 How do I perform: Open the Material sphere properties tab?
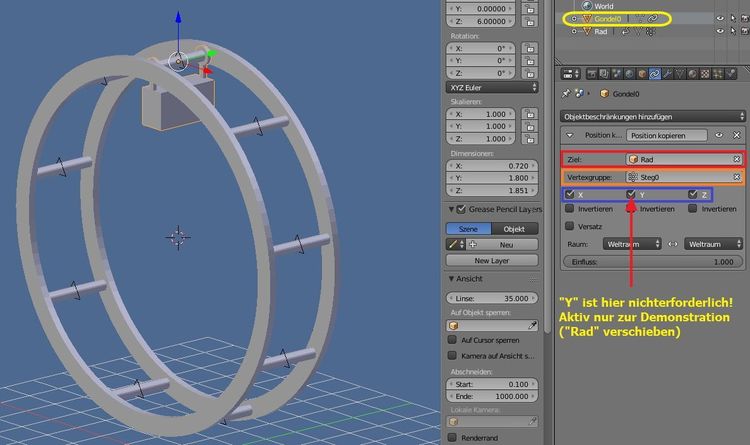692,74
